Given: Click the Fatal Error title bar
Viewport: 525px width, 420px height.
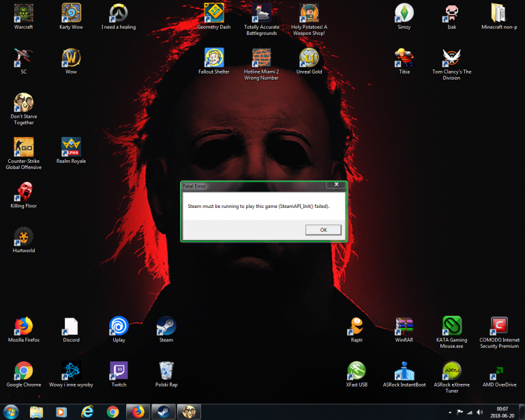Looking at the screenshot, I should pyautogui.click(x=254, y=186).
